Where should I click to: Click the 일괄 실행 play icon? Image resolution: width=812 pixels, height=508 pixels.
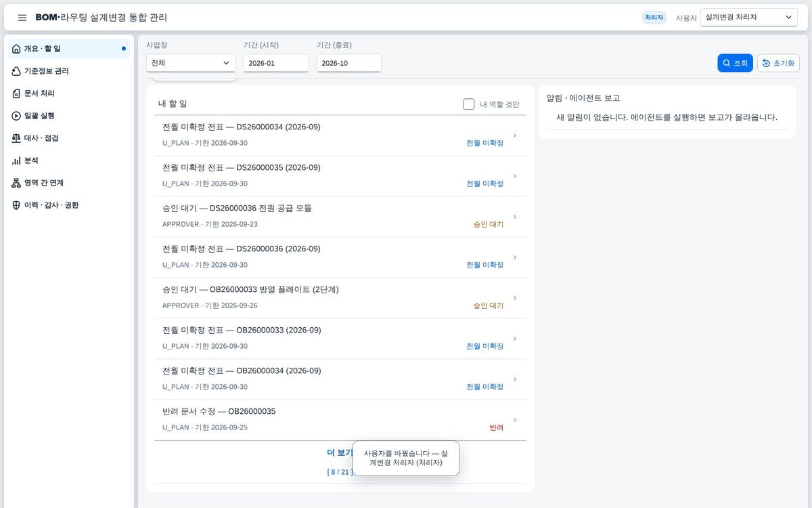[x=16, y=116]
